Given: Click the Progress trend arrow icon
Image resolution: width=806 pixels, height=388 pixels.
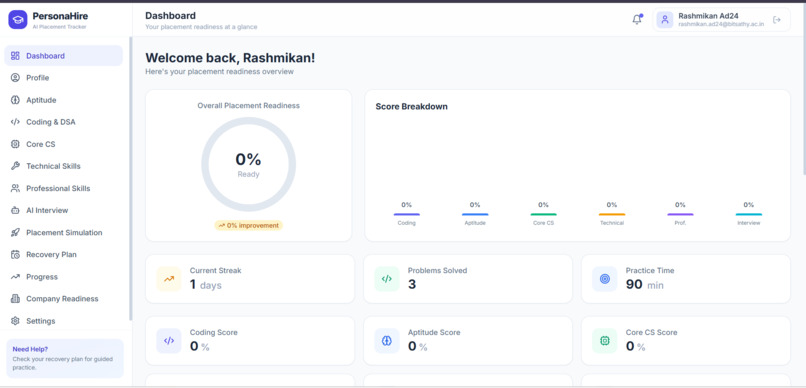Looking at the screenshot, I should [x=15, y=276].
